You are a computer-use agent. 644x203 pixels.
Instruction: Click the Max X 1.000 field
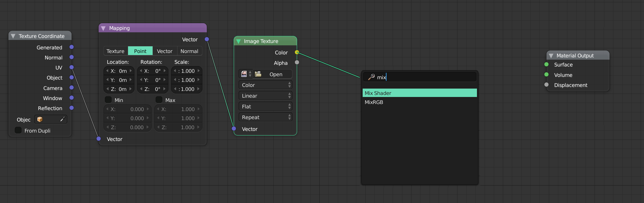178,109
